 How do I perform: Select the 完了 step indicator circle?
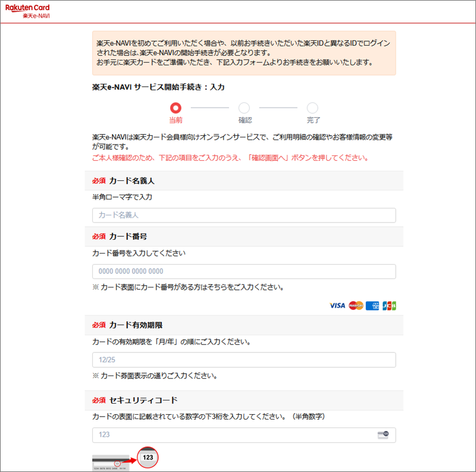(x=312, y=108)
